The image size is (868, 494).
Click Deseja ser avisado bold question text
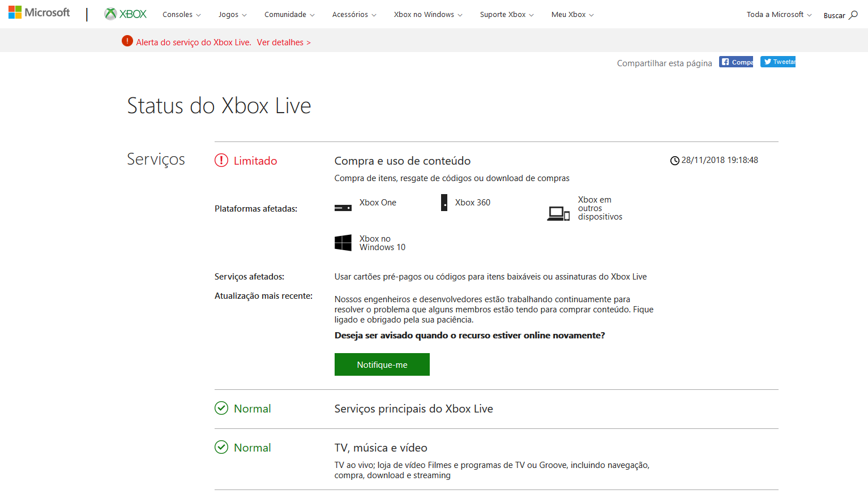(469, 336)
